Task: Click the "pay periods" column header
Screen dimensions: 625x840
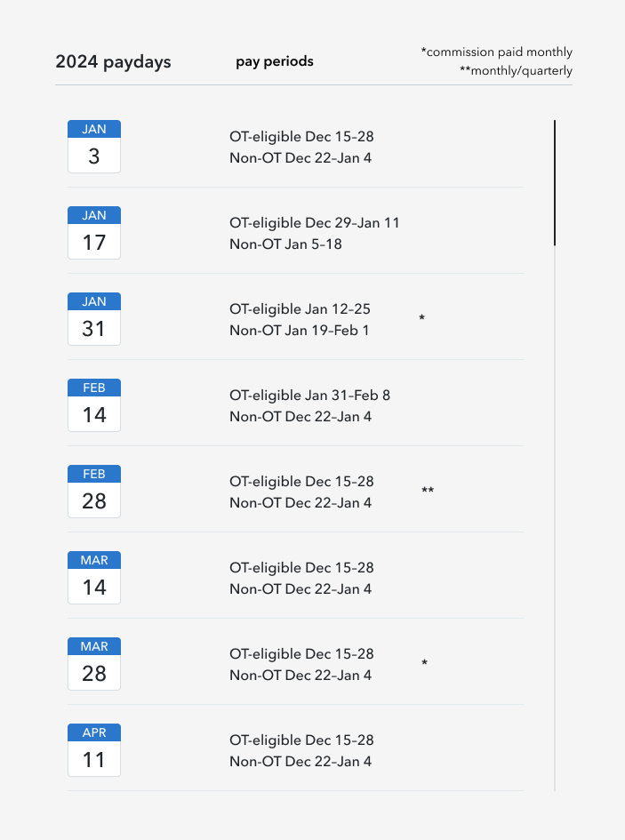Action: (x=275, y=61)
